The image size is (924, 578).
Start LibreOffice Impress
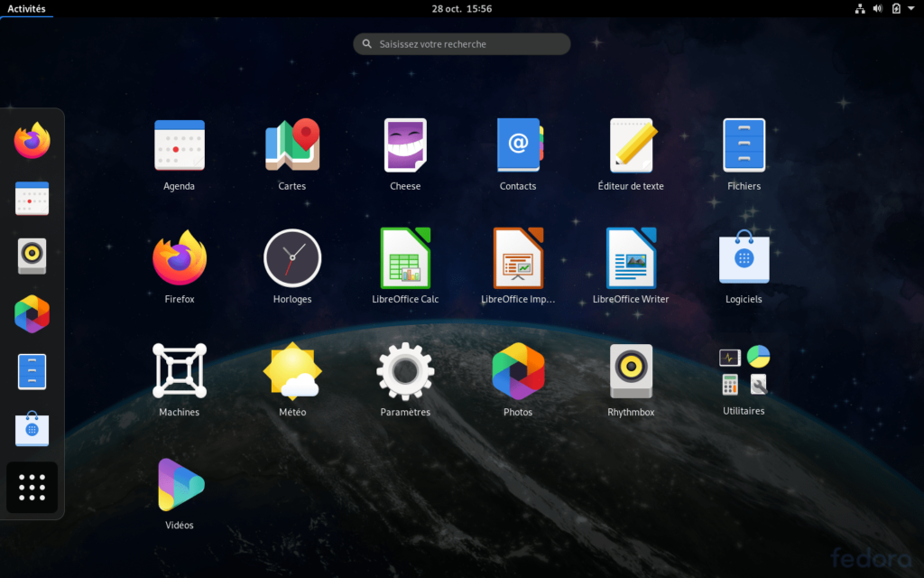[518, 257]
